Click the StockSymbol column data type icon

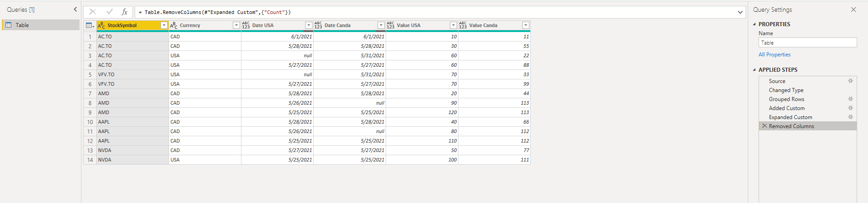point(101,26)
